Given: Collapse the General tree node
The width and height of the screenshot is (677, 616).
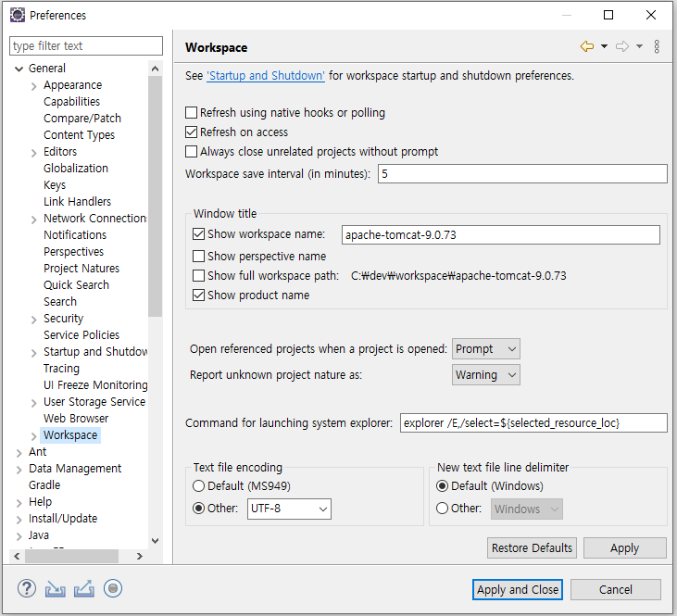Looking at the screenshot, I should 19,69.
